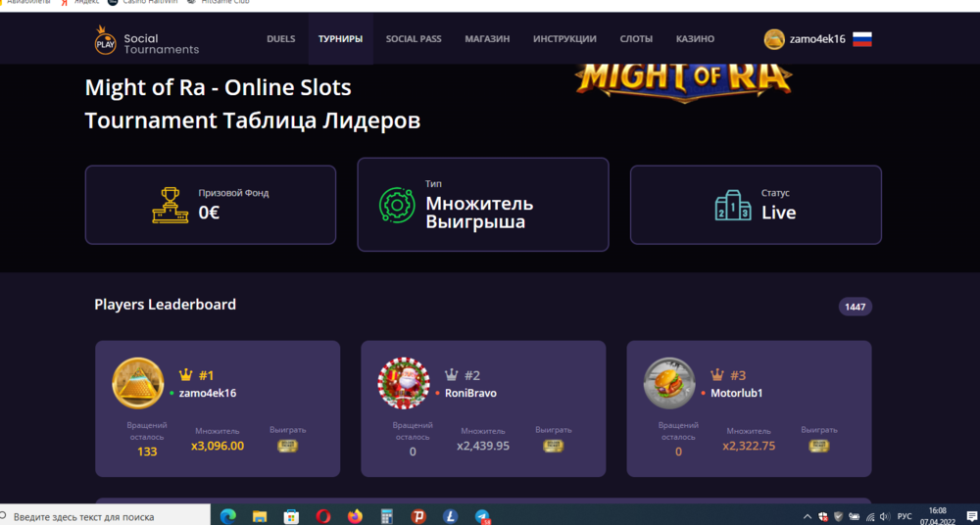Open the zamo4ek16 account name in header
980x525 pixels.
click(817, 39)
